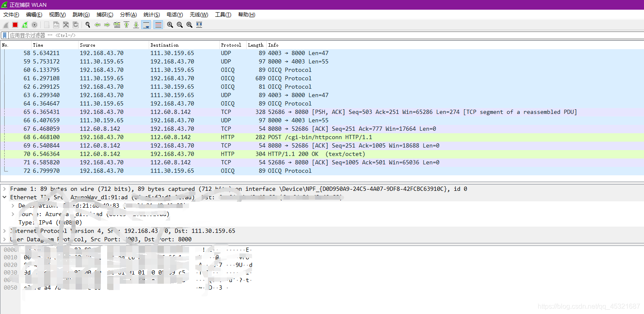This screenshot has width=644, height=314.
Task: Sort by Destination column header
Action: coord(184,45)
